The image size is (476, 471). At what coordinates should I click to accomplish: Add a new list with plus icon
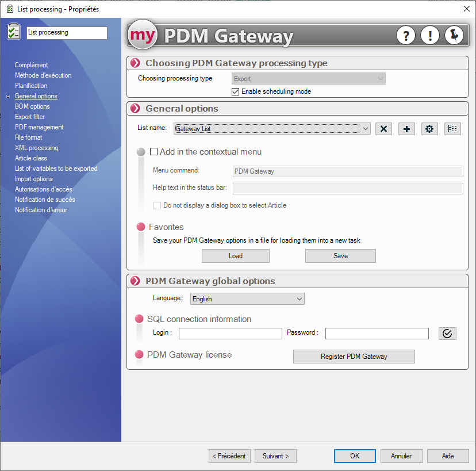pyautogui.click(x=406, y=129)
